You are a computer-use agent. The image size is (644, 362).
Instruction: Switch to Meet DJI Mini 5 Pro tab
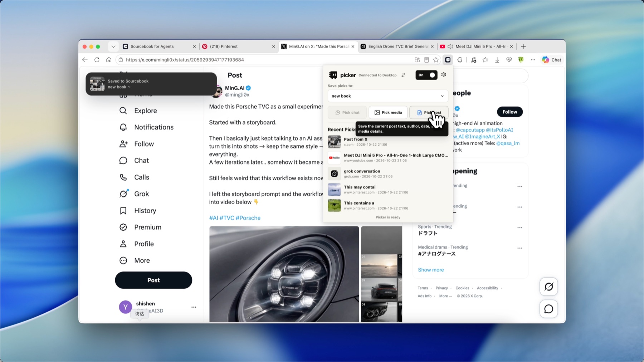[x=476, y=47]
